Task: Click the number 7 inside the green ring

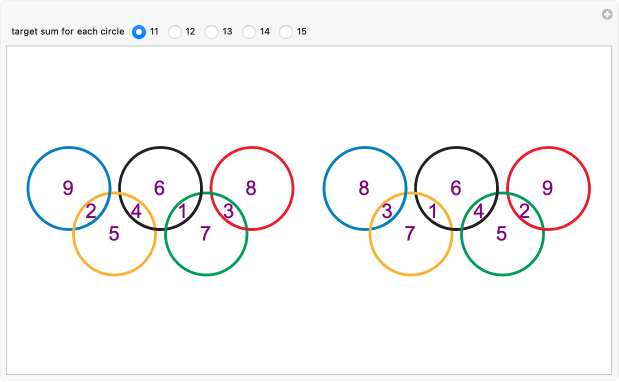Action: coord(205,234)
